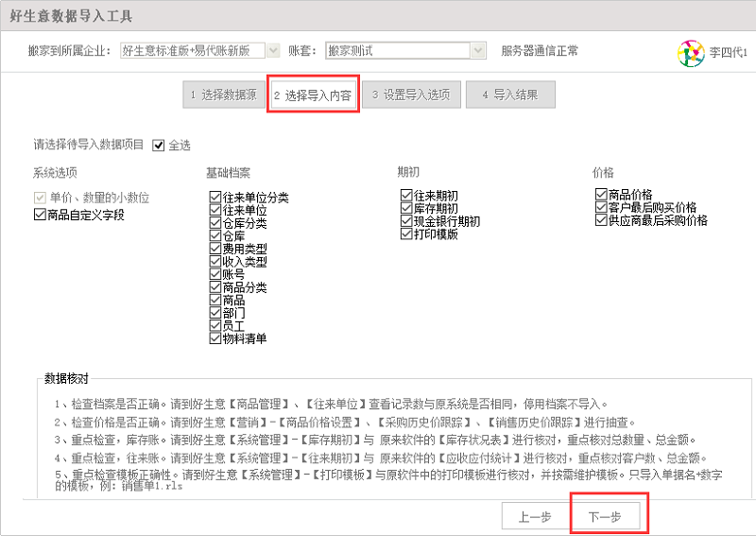Toggle the 往来单位 checkbox

click(x=215, y=210)
